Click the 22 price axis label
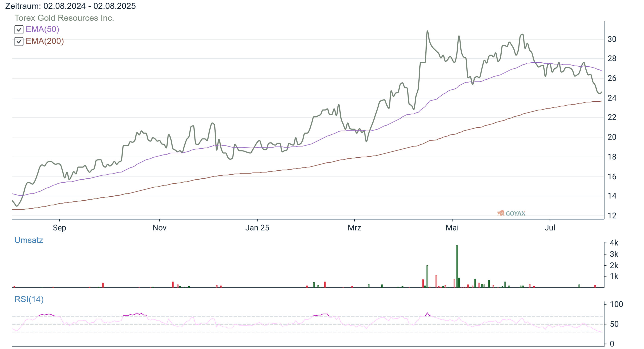This screenshot has height=349, width=644. coord(612,117)
